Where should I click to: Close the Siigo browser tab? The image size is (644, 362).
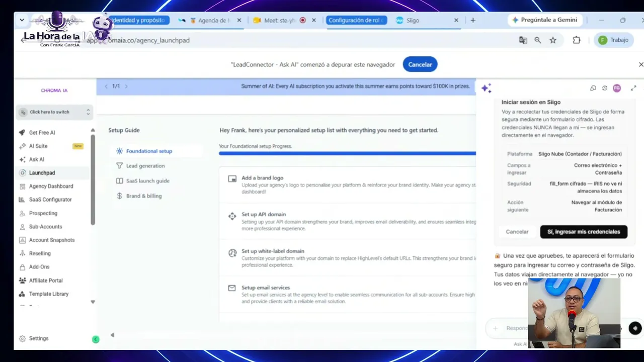tap(456, 21)
